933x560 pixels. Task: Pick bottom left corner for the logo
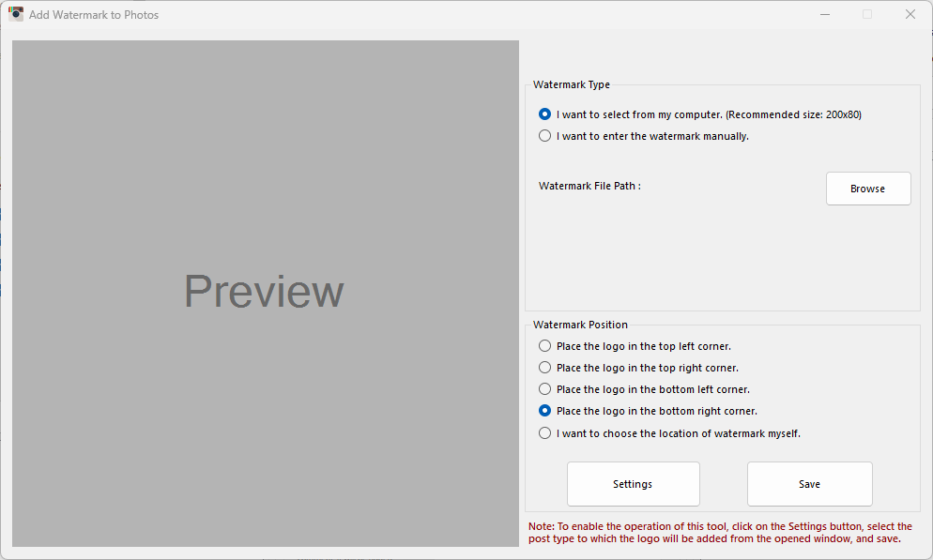545,389
